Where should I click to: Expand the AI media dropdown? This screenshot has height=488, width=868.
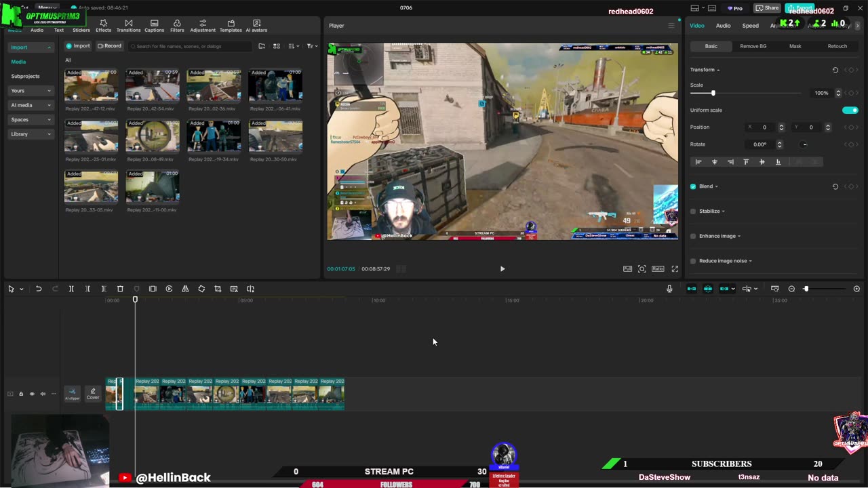(x=49, y=105)
